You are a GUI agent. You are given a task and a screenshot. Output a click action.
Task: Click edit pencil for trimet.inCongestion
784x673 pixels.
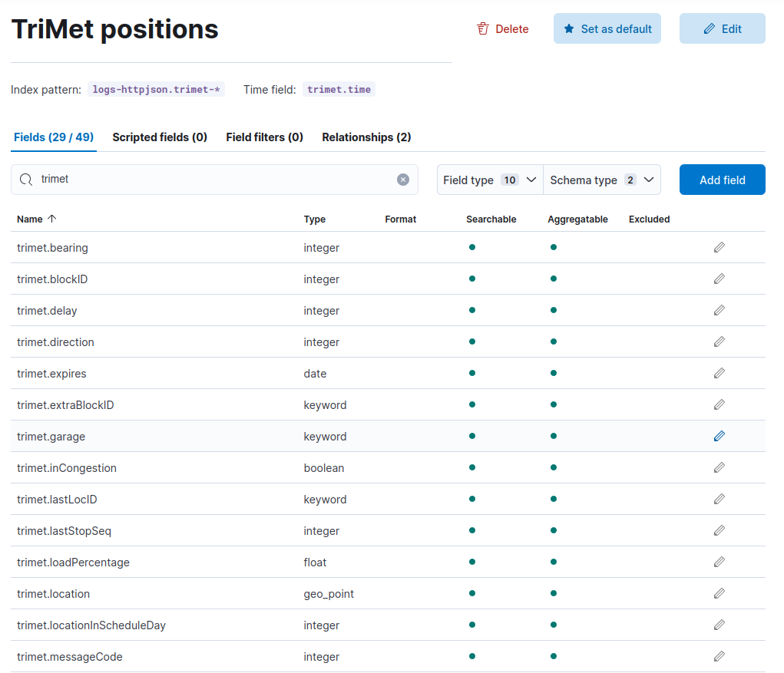(719, 467)
